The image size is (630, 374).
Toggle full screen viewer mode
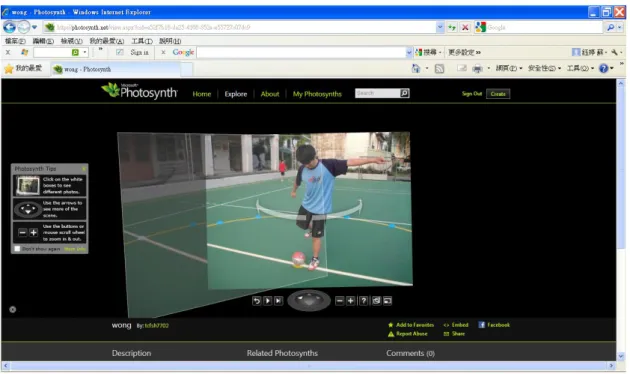(x=387, y=300)
